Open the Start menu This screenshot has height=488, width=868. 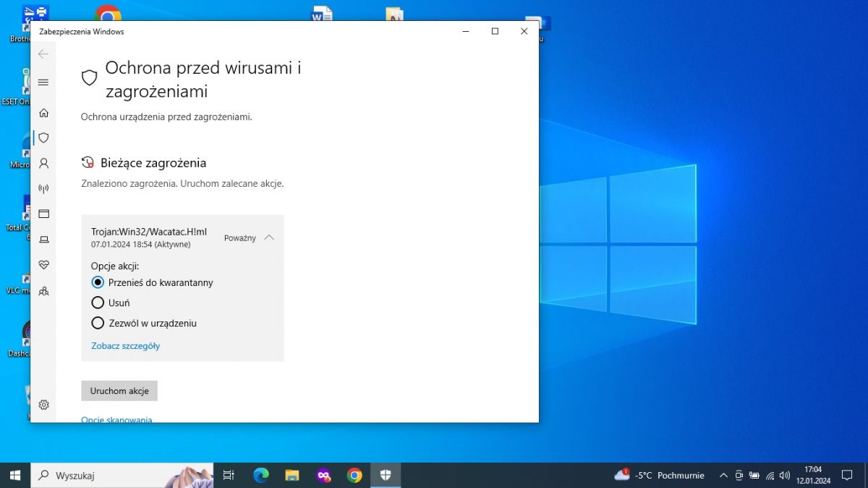[14, 475]
